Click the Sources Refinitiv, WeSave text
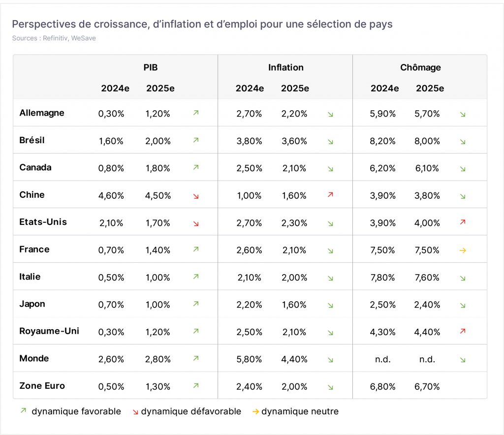The image size is (504, 435). (x=54, y=38)
